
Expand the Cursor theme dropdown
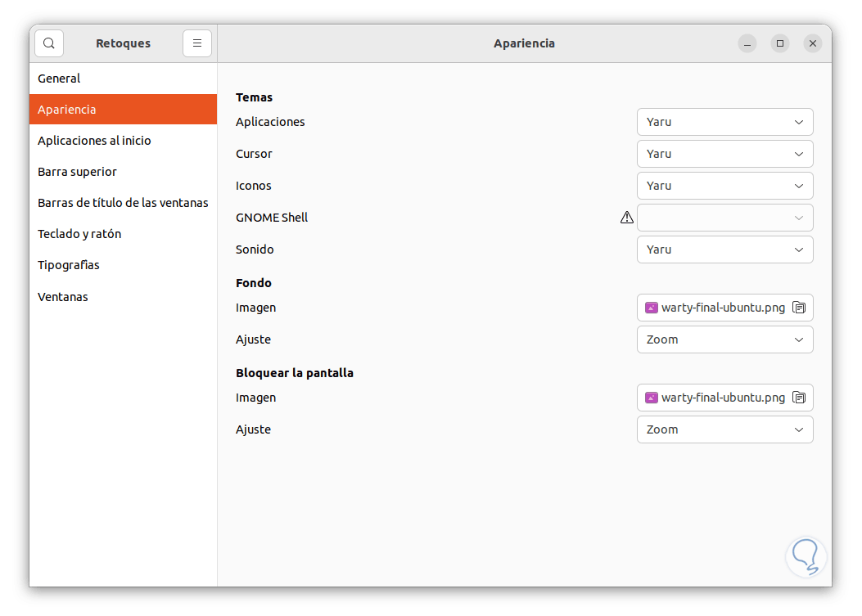point(724,154)
